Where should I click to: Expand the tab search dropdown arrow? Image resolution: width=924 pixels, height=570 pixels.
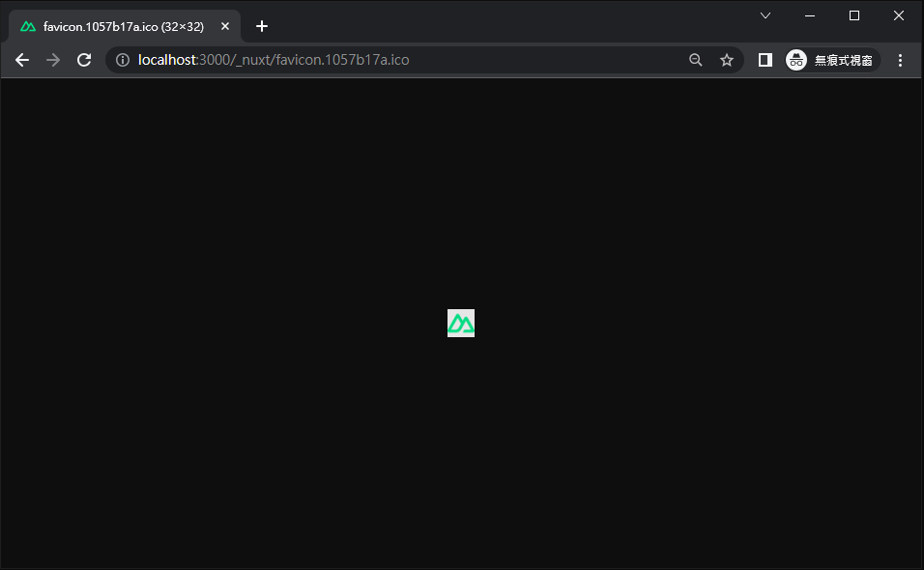(x=765, y=15)
